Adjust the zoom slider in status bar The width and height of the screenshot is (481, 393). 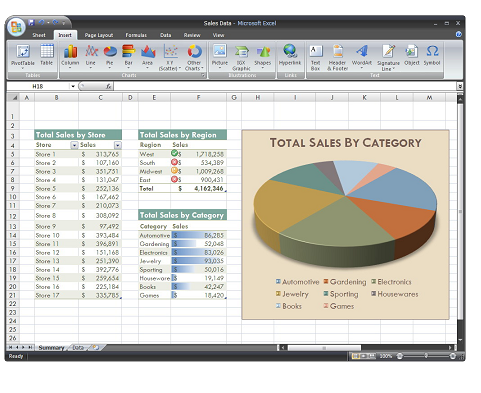(426, 356)
